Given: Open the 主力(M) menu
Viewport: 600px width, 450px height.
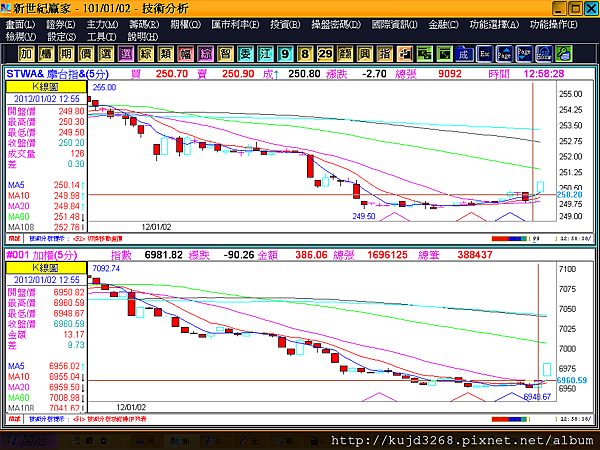Looking at the screenshot, I should (x=102, y=24).
